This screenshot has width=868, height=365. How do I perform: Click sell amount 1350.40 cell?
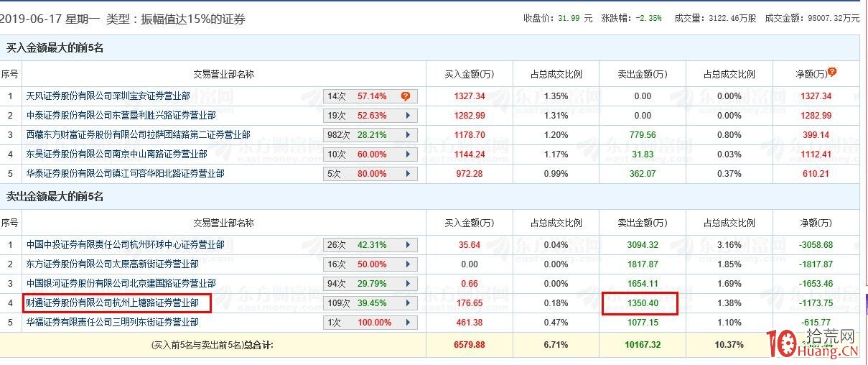click(x=643, y=303)
